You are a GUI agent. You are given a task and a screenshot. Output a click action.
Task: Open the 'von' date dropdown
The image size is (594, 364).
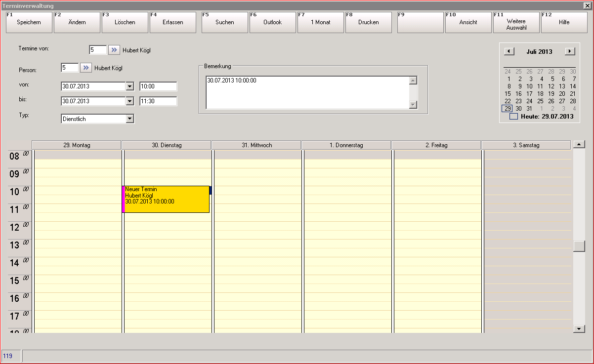129,86
